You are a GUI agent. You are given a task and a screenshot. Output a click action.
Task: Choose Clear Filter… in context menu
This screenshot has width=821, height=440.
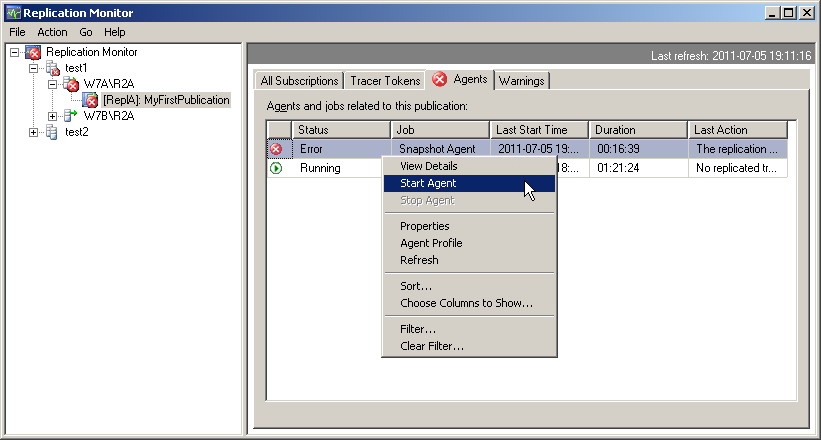[469, 346]
